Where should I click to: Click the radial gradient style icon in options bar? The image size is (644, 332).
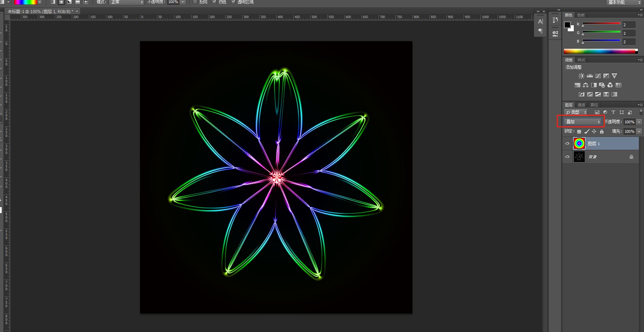pos(61,2)
